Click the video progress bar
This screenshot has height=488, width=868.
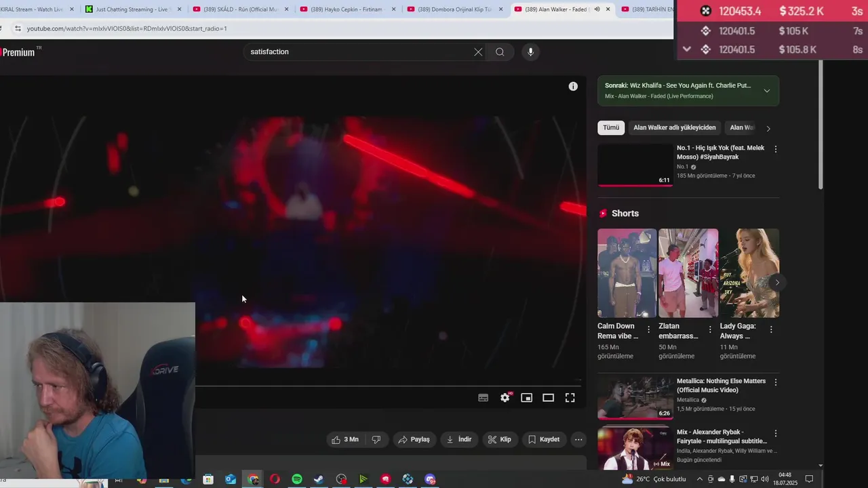click(389, 385)
